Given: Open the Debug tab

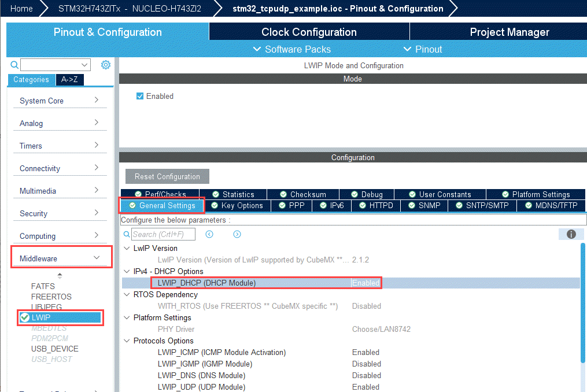Looking at the screenshot, I should pos(367,194).
